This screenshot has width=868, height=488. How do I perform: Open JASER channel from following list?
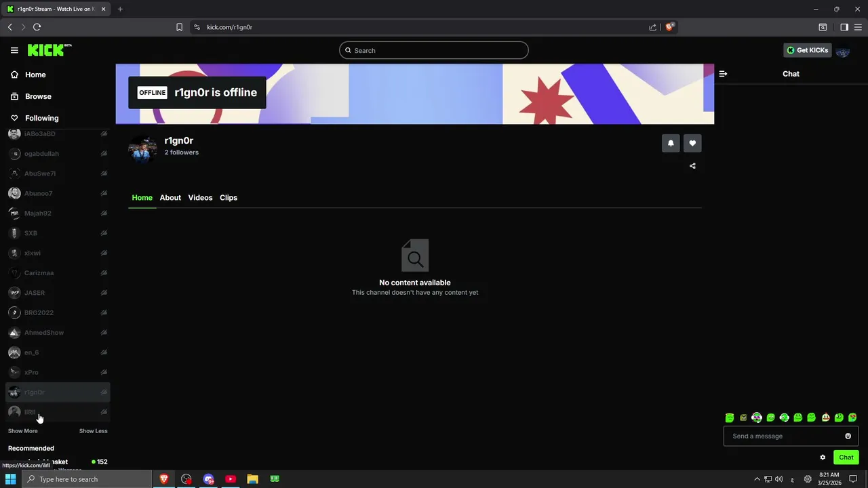58,293
